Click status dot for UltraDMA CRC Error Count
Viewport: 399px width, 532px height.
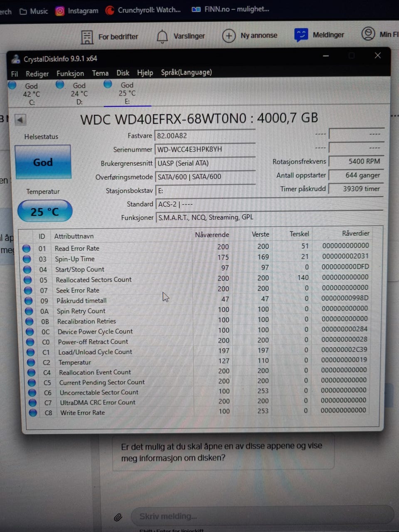pyautogui.click(x=32, y=402)
